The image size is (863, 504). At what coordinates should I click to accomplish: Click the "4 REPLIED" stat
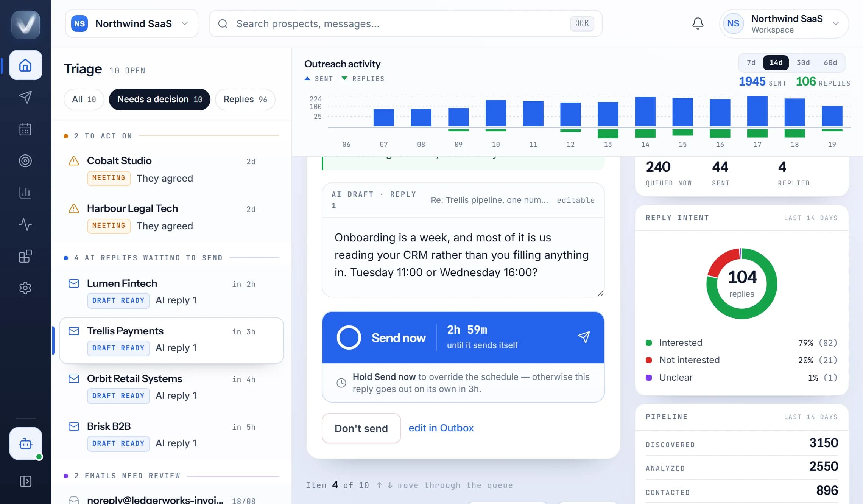click(x=794, y=173)
